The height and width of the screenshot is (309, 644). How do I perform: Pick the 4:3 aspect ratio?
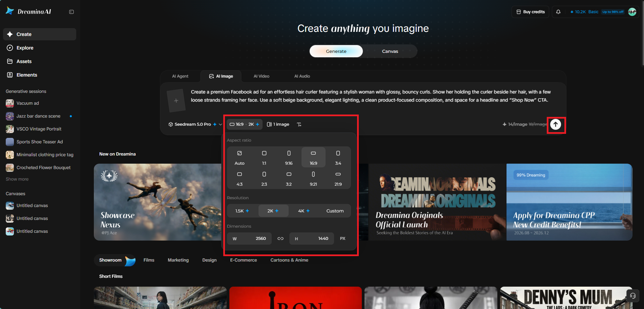pos(240,179)
